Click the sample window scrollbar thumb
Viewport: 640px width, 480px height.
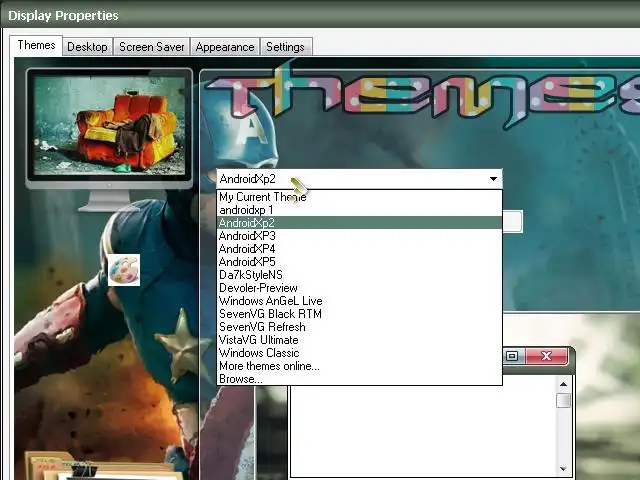click(x=564, y=400)
